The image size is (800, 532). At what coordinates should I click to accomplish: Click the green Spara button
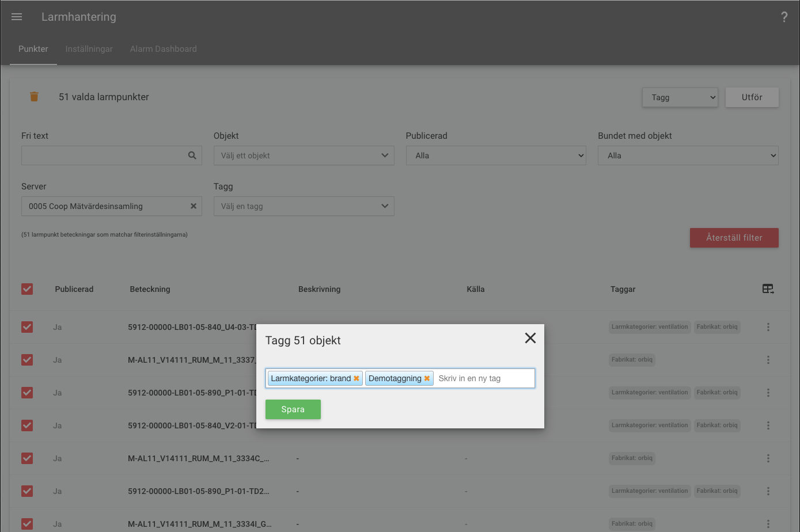click(x=293, y=409)
